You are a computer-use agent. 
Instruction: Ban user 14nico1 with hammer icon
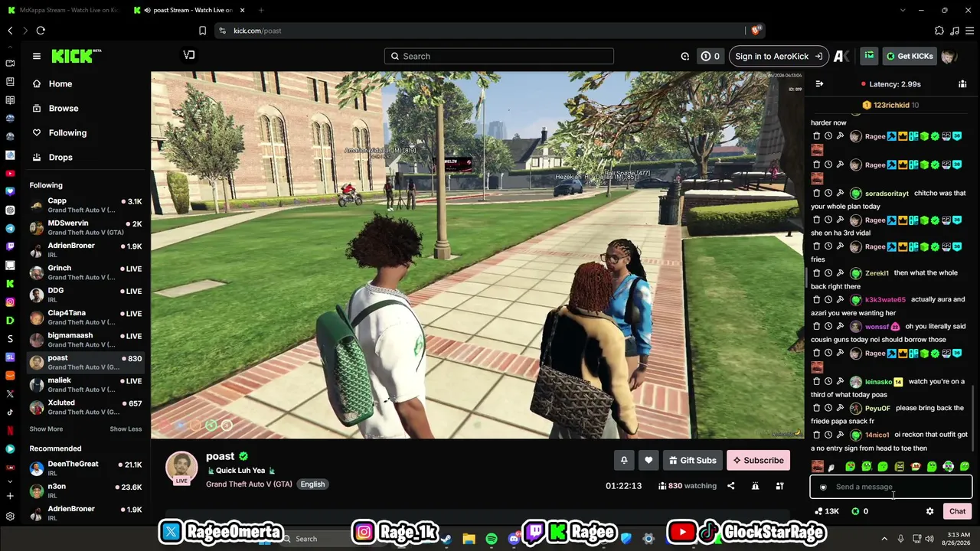(x=840, y=435)
